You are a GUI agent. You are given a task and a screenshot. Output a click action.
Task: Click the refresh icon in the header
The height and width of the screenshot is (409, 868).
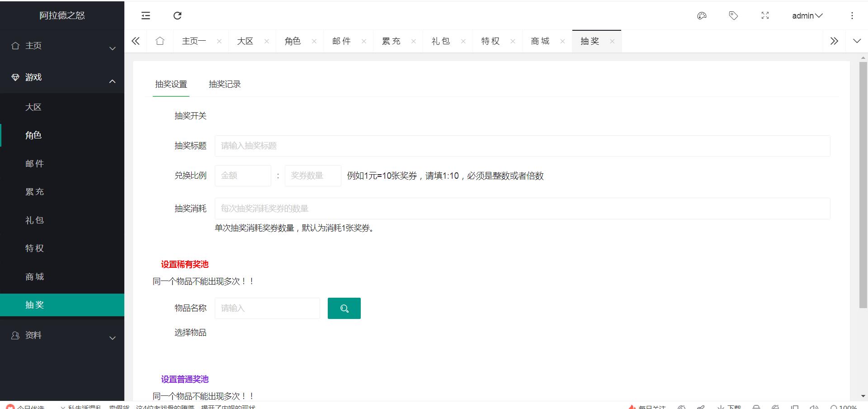coord(177,16)
